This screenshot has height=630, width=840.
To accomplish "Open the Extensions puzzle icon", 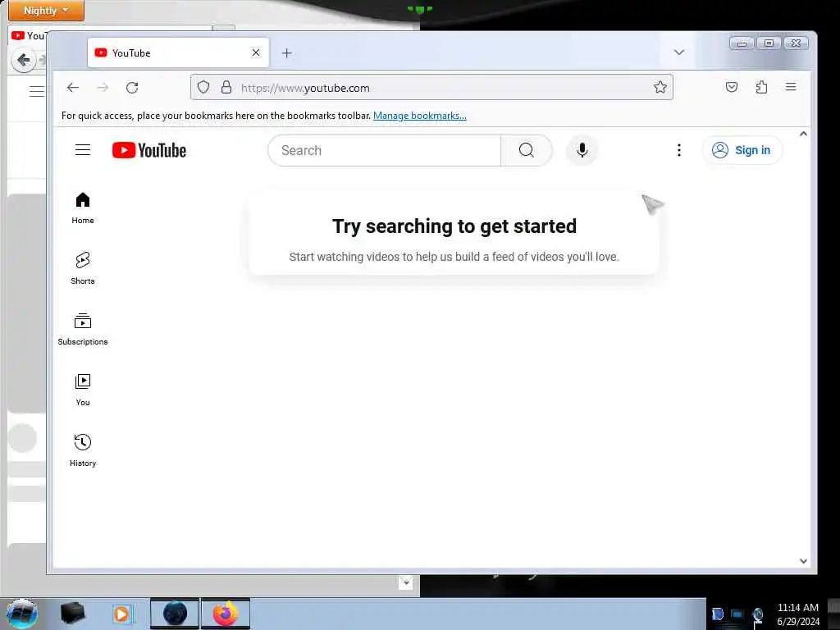I will (761, 87).
